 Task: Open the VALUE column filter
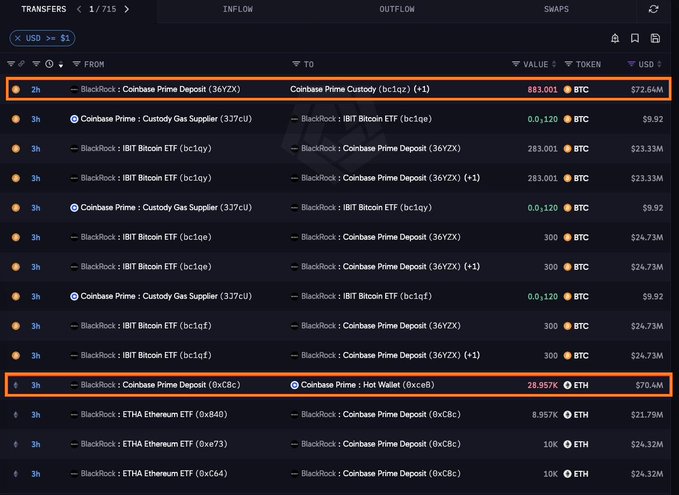point(516,64)
